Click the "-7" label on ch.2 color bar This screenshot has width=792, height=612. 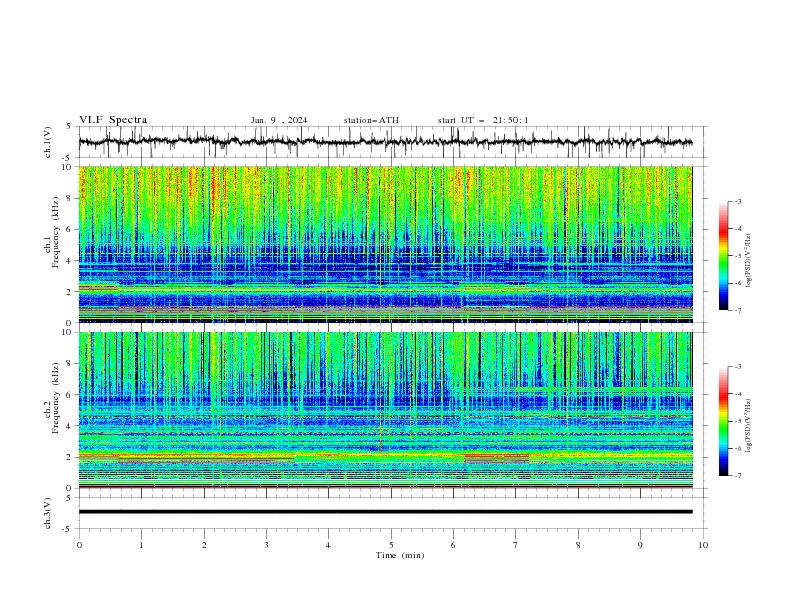click(x=737, y=476)
